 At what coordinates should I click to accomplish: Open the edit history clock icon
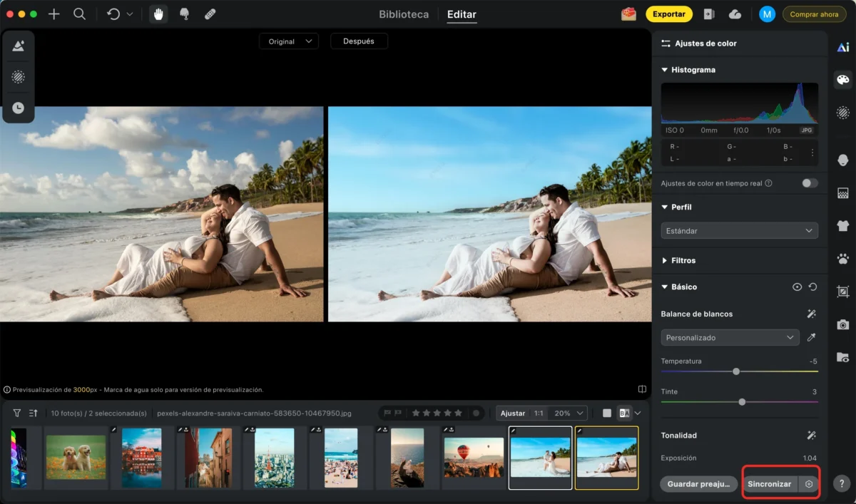pos(18,108)
